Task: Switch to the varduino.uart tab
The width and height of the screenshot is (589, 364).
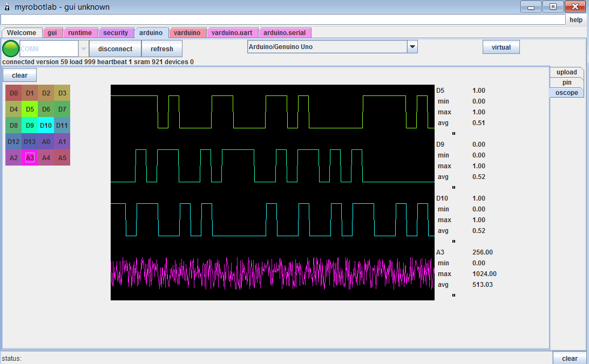Action: pos(232,33)
